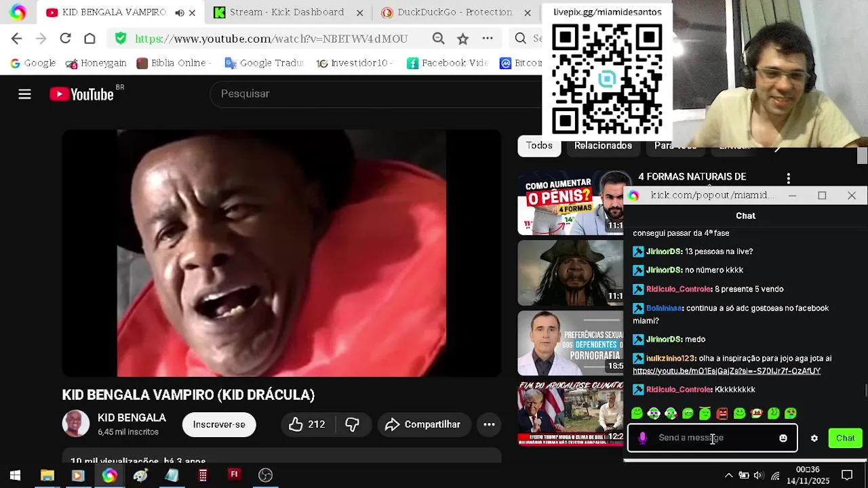
Task: Open the address bar three-dots menu
Action: click(x=488, y=39)
